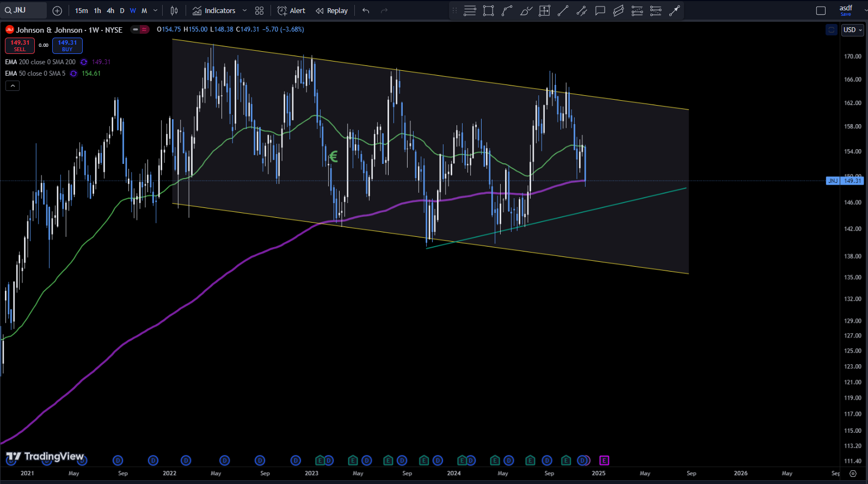Open the USD currency dropdown
The height and width of the screenshot is (484, 868).
[x=852, y=30]
